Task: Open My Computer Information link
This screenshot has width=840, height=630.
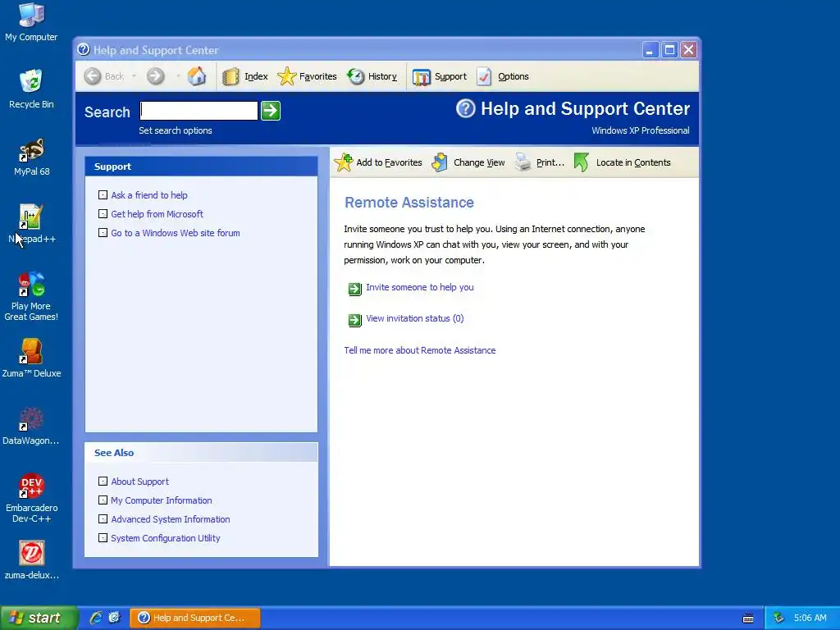Action: click(162, 500)
